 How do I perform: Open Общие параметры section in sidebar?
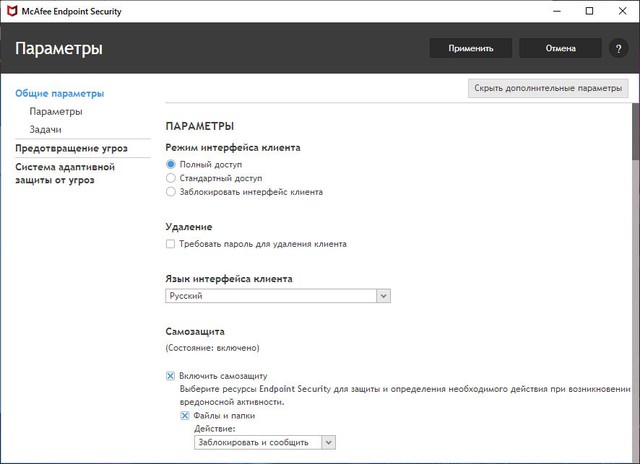point(59,93)
